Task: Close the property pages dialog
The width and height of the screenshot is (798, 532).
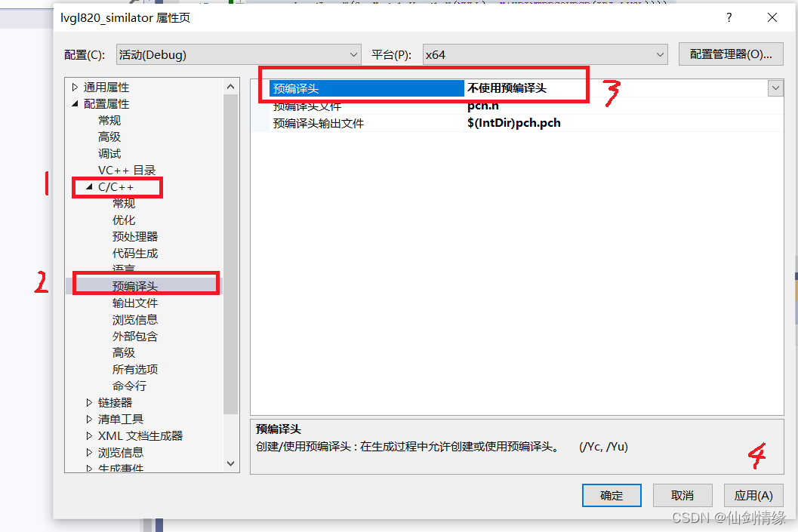Action: pyautogui.click(x=772, y=18)
